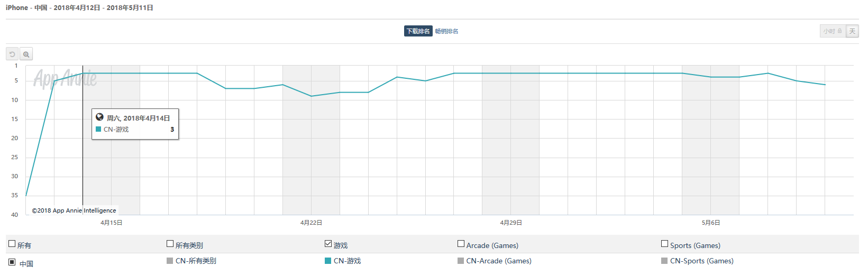This screenshot has width=868, height=275.
Task: Choose the 天 granularity button
Action: point(852,31)
